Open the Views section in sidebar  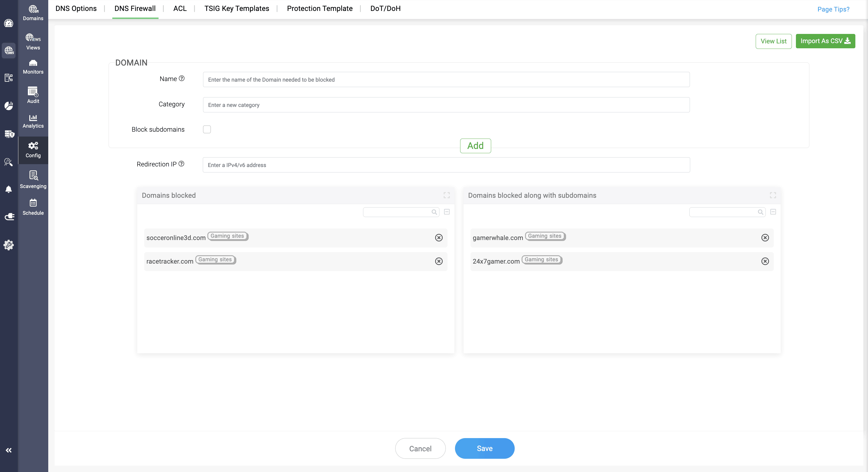click(x=33, y=41)
